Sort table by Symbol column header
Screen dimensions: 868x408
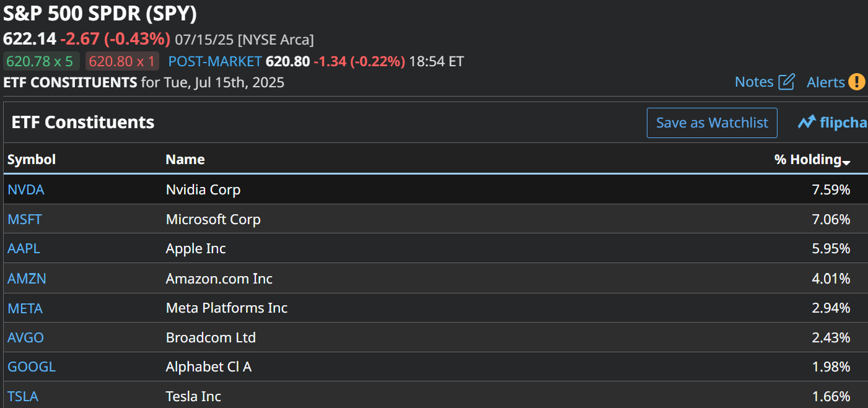click(32, 159)
